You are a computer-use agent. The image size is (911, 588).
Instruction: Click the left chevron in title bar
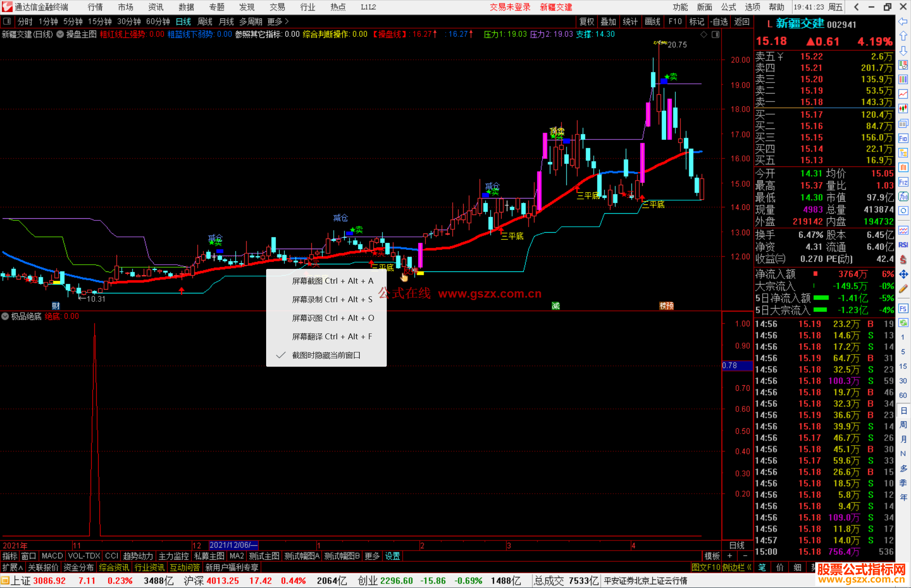tap(856, 7)
